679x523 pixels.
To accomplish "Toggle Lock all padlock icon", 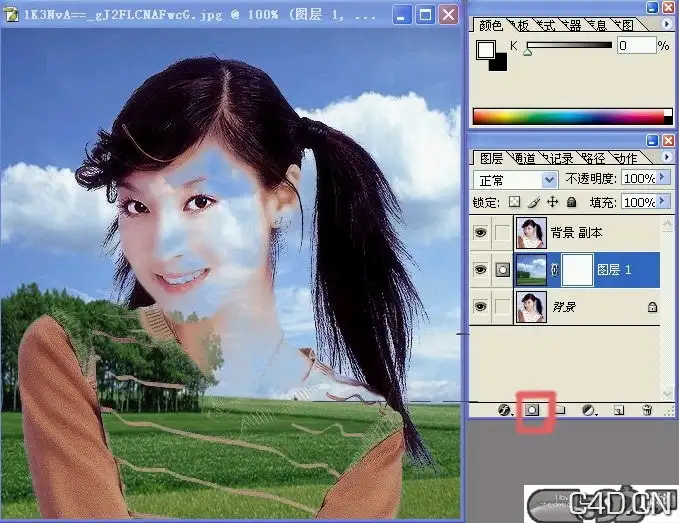I will tap(572, 202).
